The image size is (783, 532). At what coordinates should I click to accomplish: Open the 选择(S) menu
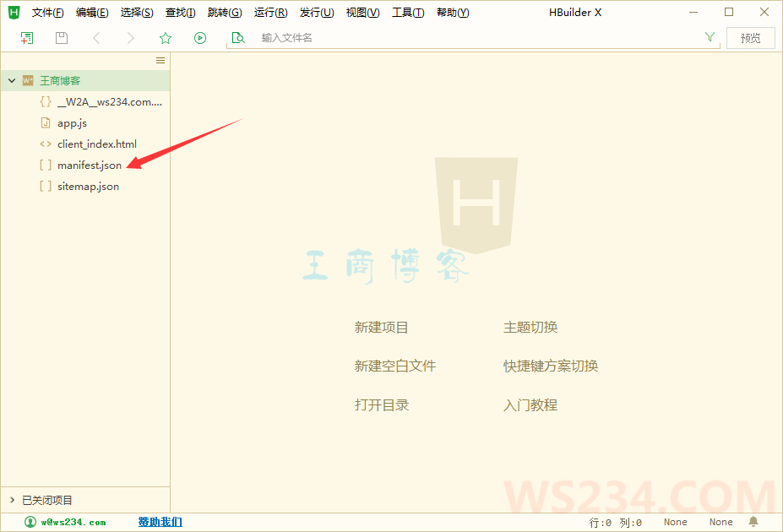click(137, 13)
